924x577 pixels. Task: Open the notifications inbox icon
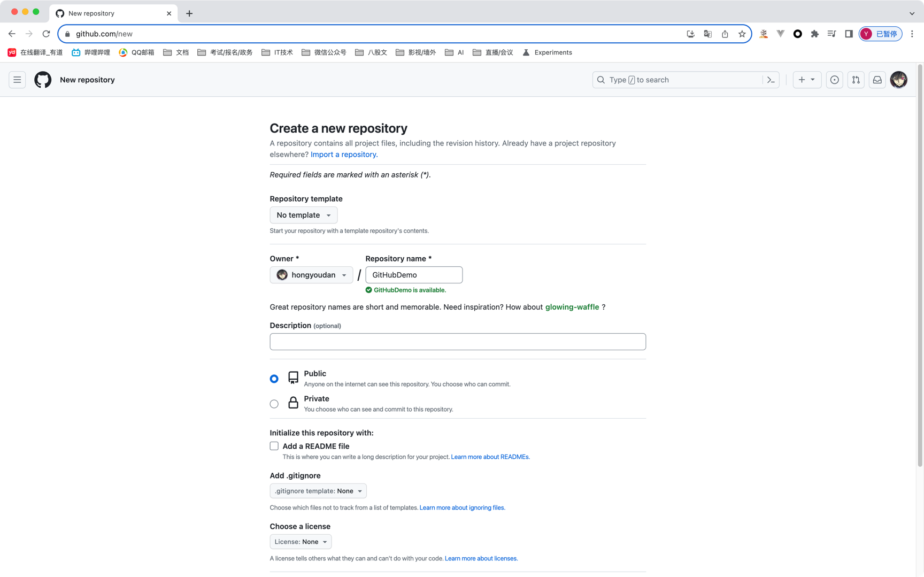tap(877, 80)
